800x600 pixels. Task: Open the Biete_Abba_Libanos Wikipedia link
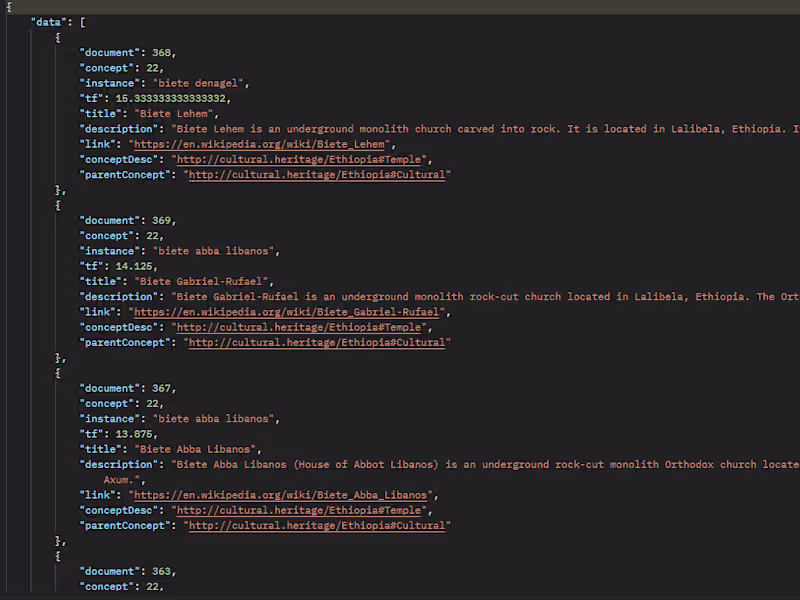click(283, 495)
